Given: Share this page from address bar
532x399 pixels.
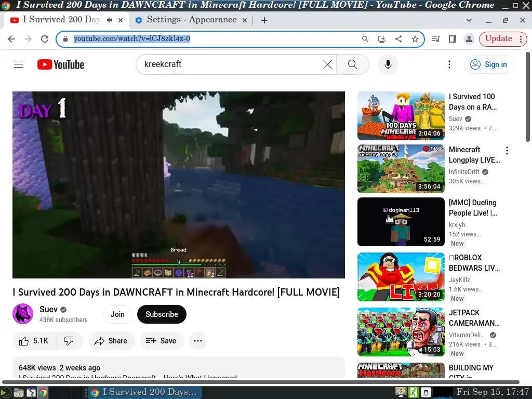Looking at the screenshot, I should [x=398, y=38].
